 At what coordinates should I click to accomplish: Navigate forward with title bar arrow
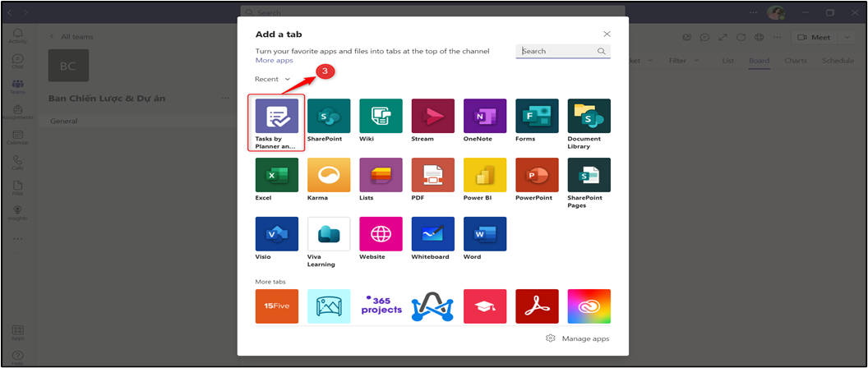pos(25,12)
